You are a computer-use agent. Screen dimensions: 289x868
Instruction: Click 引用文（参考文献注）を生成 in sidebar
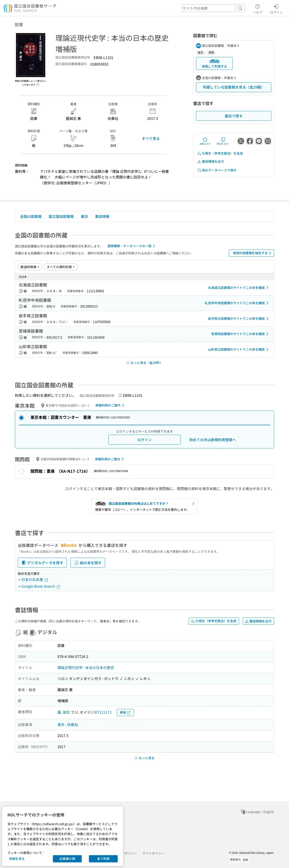click(x=220, y=153)
